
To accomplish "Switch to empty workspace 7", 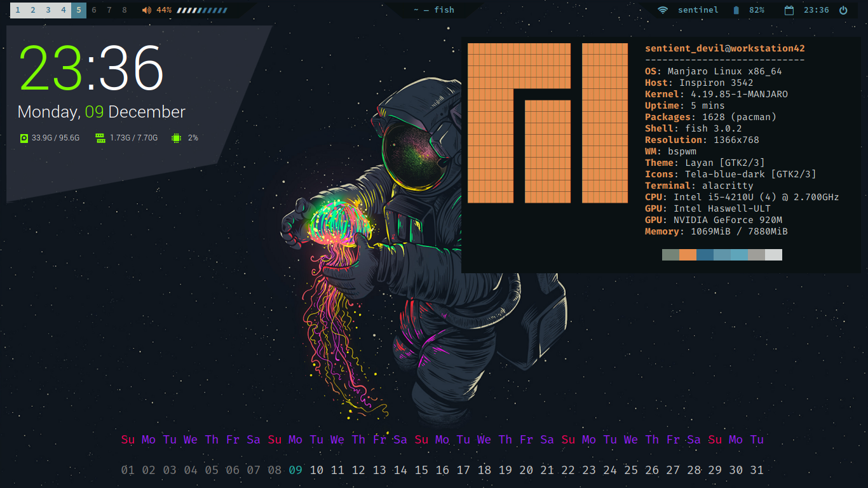I will [109, 10].
